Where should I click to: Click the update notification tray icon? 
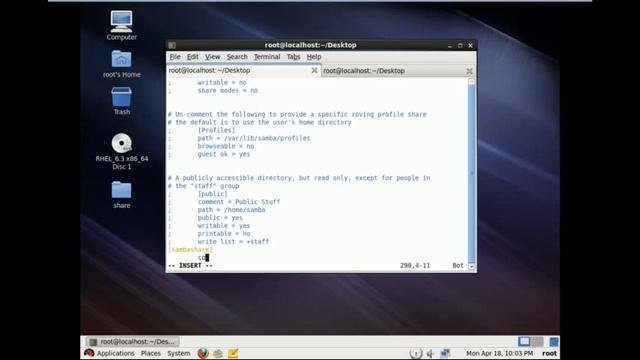click(416, 353)
